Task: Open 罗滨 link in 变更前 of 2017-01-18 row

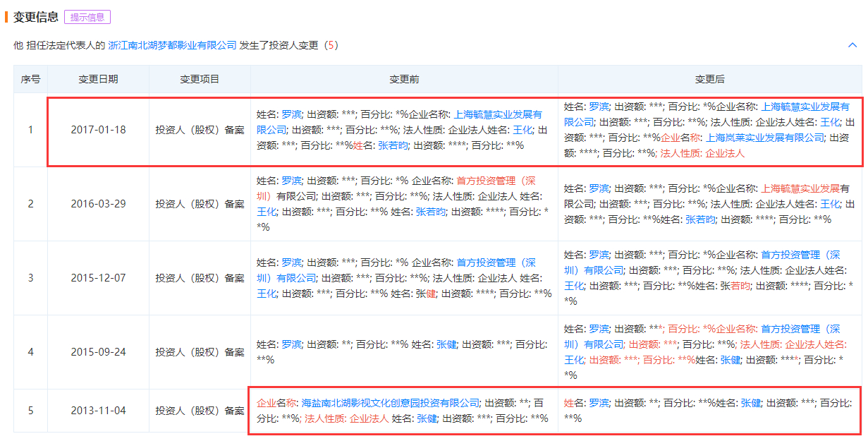Action: [x=291, y=114]
